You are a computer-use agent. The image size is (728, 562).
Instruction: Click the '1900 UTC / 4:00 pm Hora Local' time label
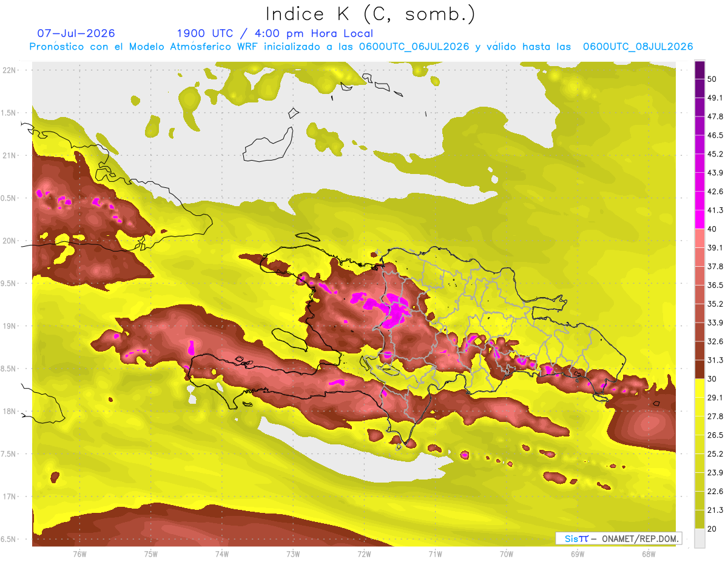coord(275,33)
